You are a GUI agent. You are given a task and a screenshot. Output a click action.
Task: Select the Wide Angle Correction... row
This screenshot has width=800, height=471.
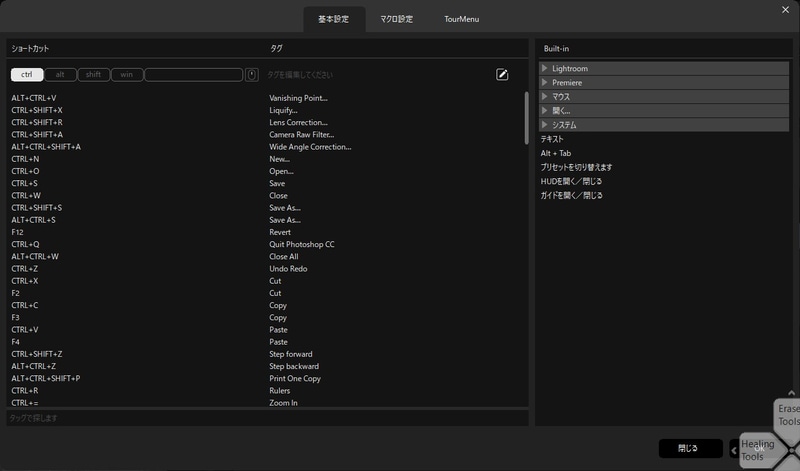point(265,147)
